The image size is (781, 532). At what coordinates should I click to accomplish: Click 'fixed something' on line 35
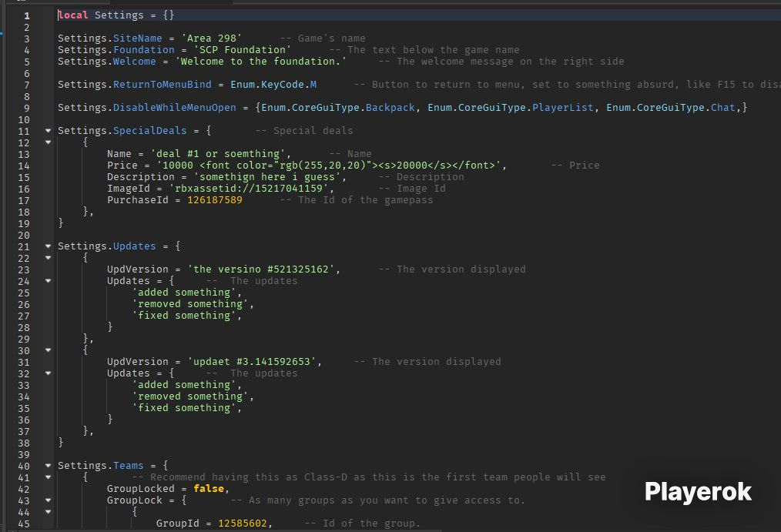point(184,408)
